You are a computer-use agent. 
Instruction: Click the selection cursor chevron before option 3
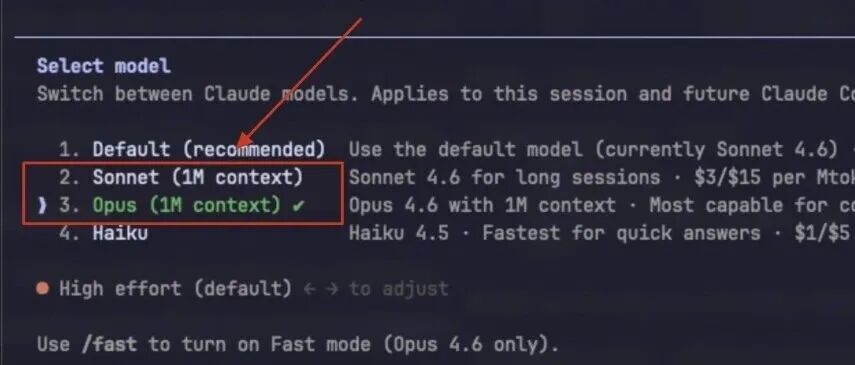pyautogui.click(x=43, y=206)
